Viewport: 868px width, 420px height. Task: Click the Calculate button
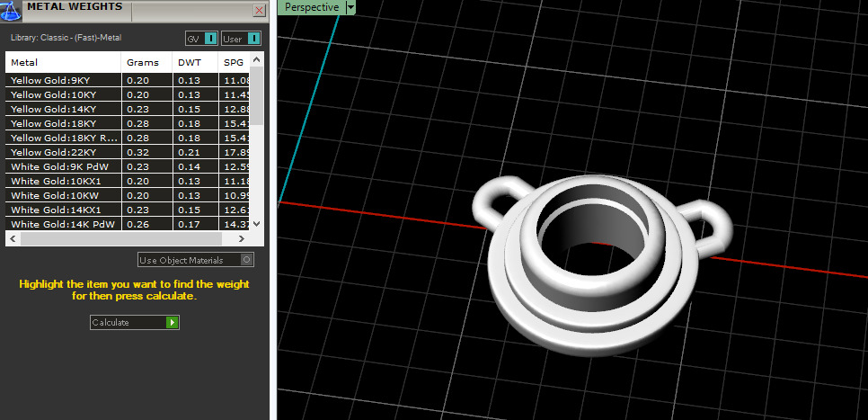coord(135,323)
